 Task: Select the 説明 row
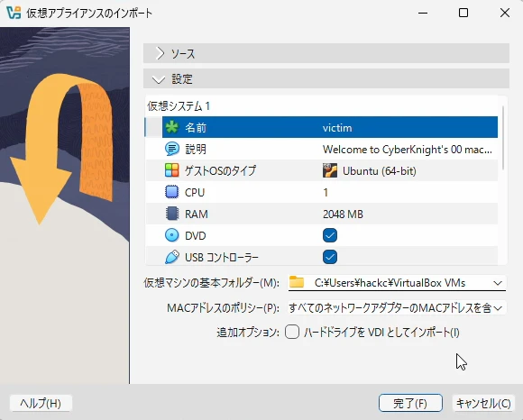[x=322, y=149]
